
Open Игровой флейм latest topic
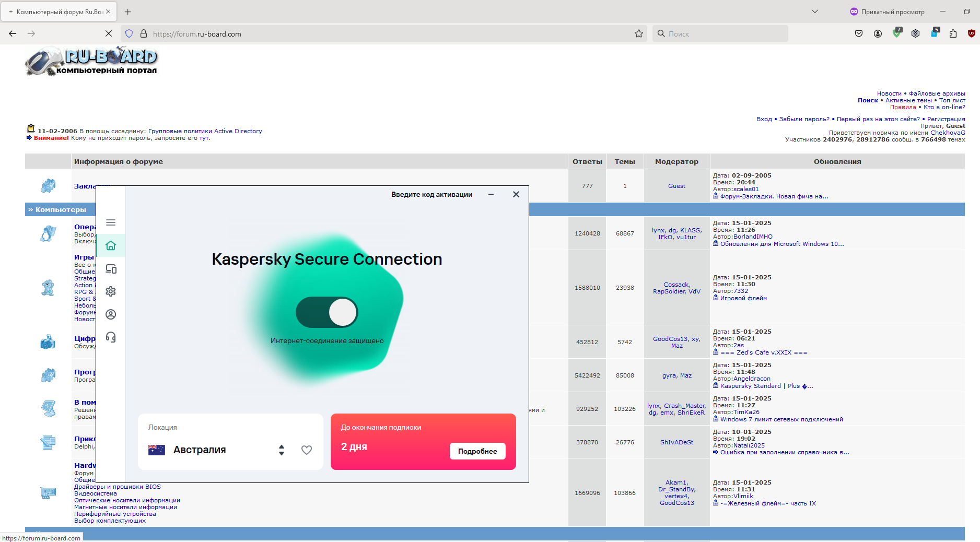[743, 298]
